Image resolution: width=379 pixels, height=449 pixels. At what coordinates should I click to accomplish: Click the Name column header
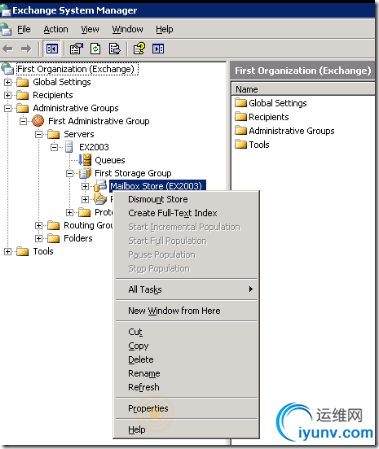point(303,89)
